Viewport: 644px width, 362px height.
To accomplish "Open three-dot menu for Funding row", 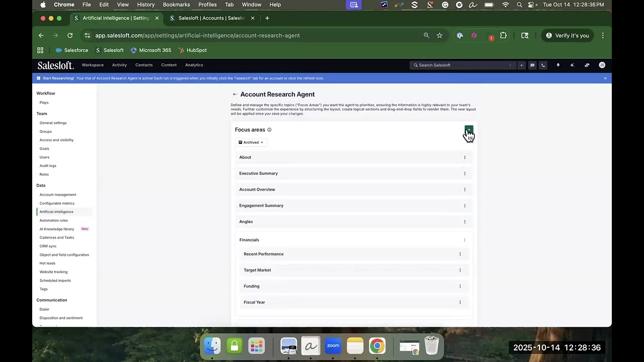I will point(460,286).
